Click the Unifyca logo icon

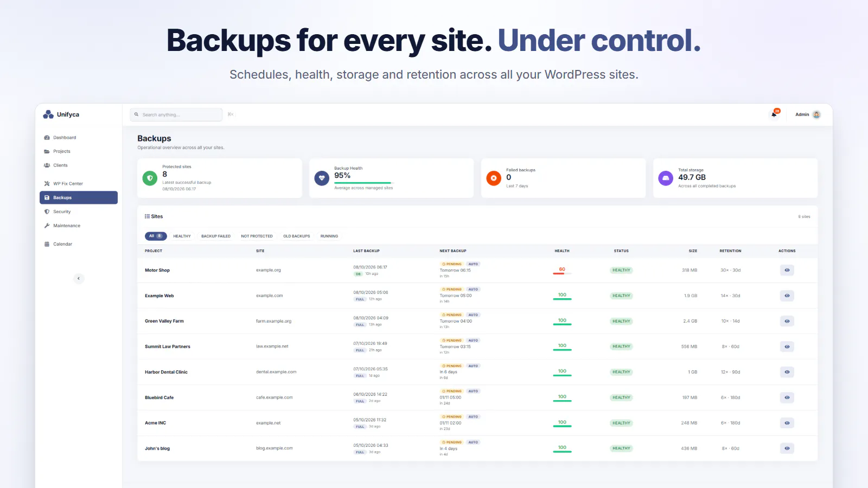[x=48, y=114]
